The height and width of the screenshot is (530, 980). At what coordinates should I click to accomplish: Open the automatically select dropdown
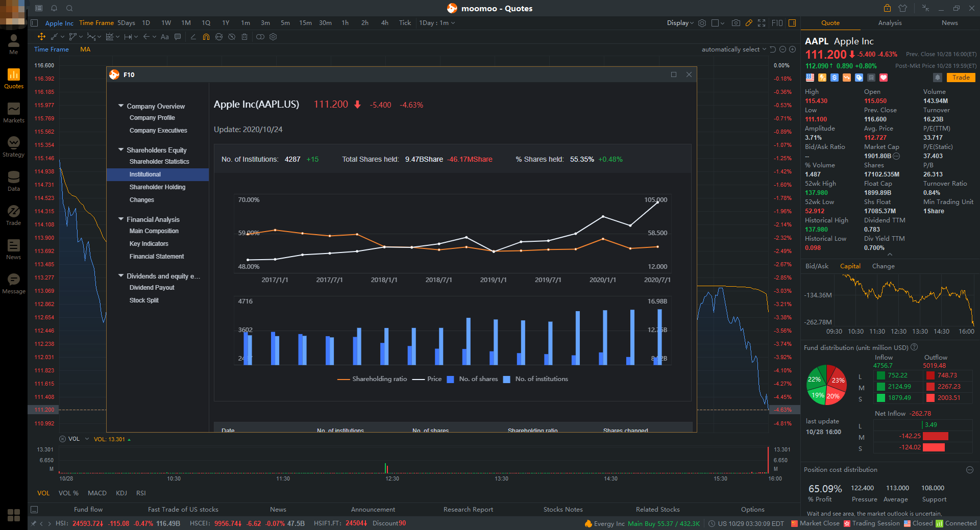tap(733, 49)
